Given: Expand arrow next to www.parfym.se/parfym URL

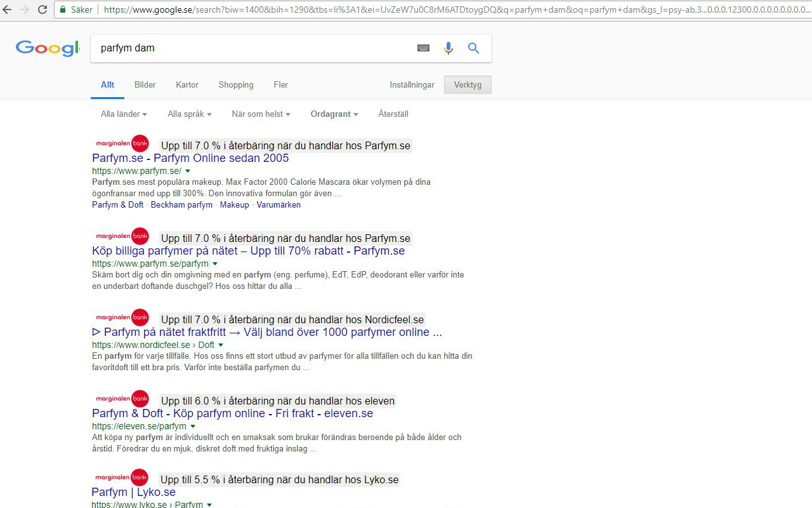Looking at the screenshot, I should pos(215,264).
